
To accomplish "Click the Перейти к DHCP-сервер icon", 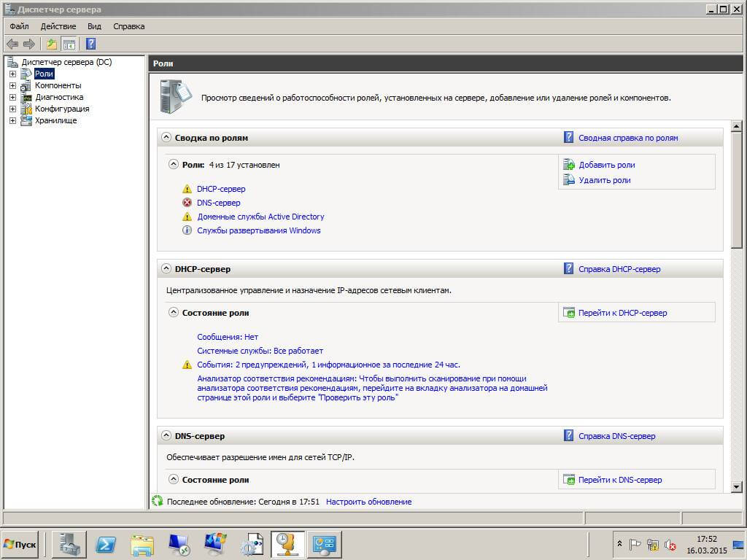I will pyautogui.click(x=569, y=313).
